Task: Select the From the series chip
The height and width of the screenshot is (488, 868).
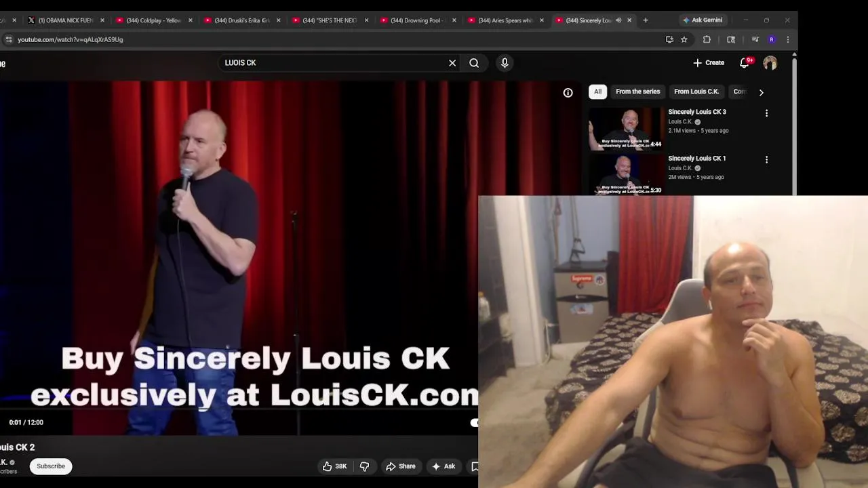Action: pyautogui.click(x=637, y=91)
